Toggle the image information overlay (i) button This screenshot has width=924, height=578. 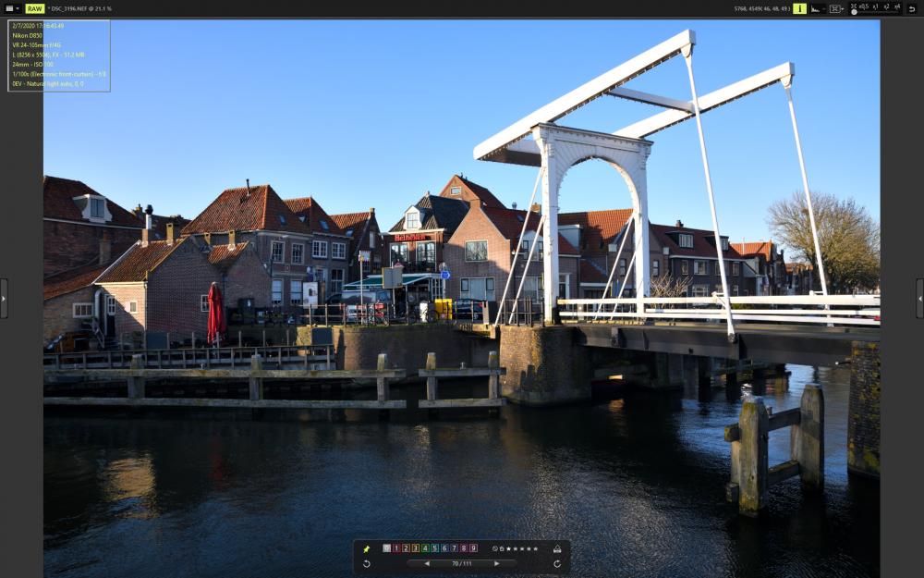[799, 8]
